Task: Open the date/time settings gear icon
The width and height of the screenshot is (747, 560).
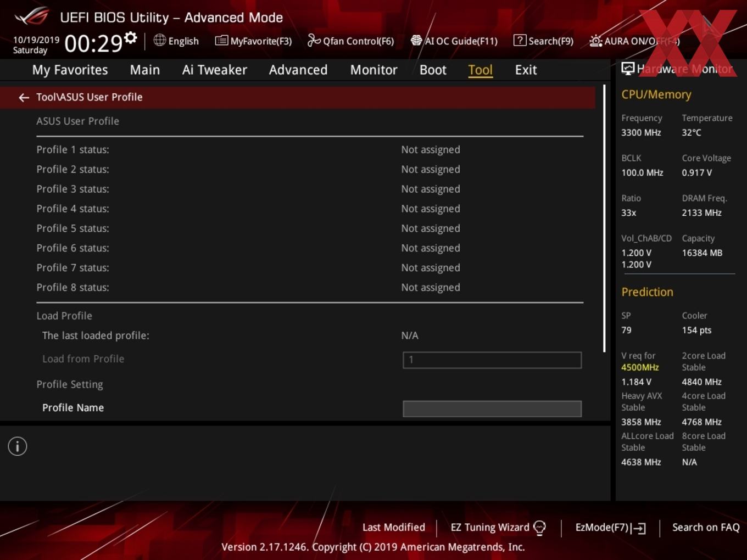Action: [x=131, y=38]
